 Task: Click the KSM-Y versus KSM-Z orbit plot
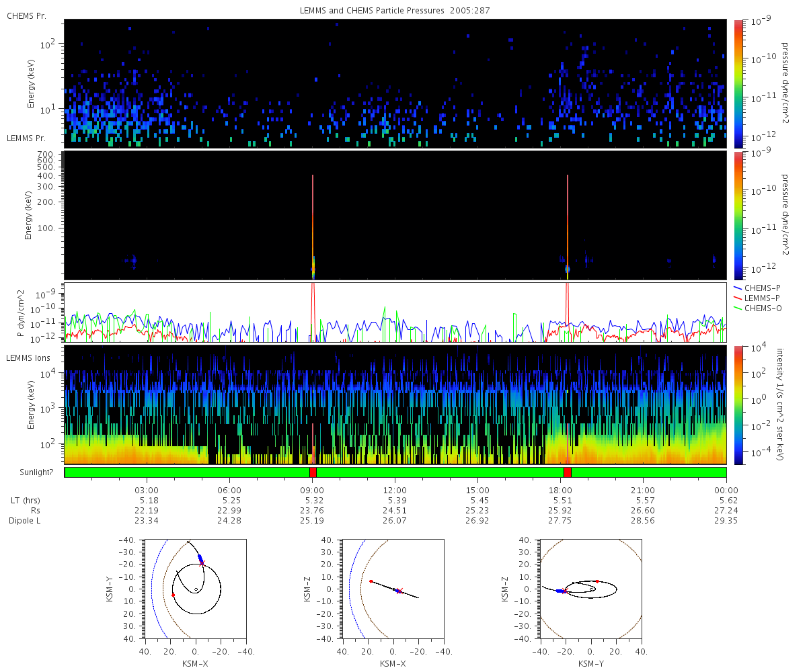coord(591,588)
